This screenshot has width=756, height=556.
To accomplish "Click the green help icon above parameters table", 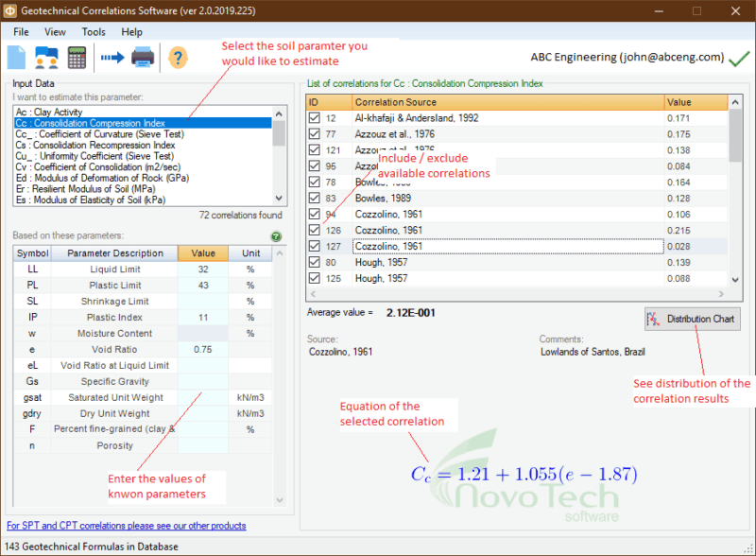I will tap(276, 236).
